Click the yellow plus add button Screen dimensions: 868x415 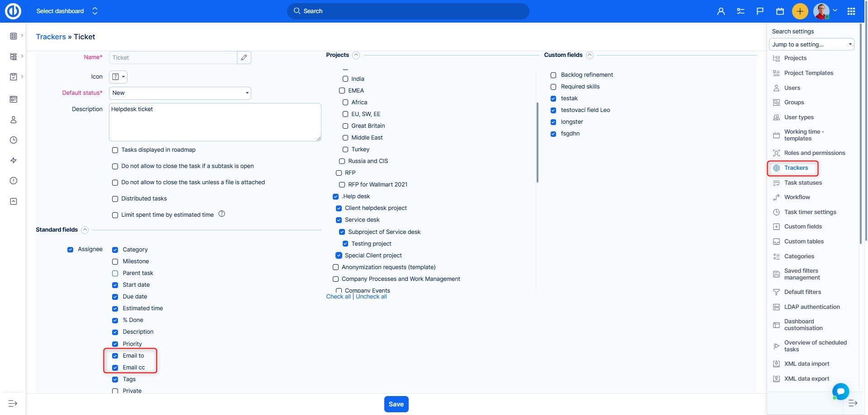(x=800, y=11)
